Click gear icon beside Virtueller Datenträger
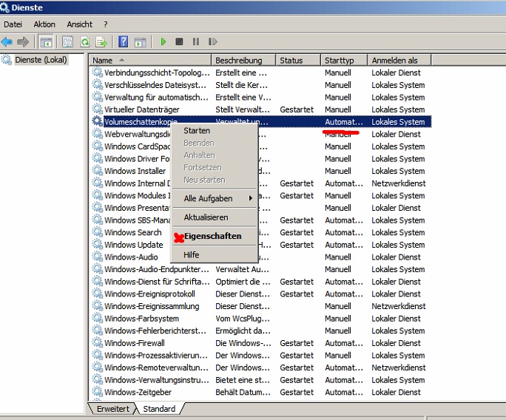Image resolution: width=506 pixels, height=420 pixels. (97, 109)
